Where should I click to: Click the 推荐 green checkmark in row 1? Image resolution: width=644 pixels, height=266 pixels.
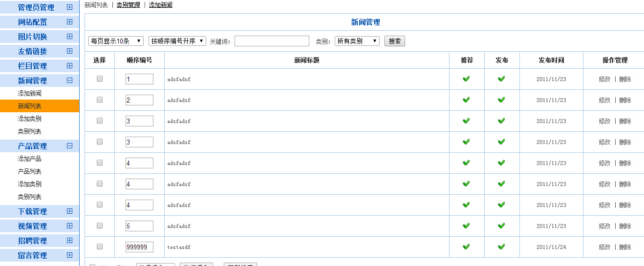tap(466, 79)
